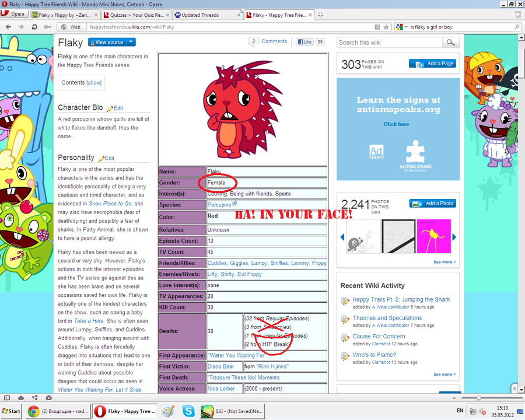Open the Treasure These Idol Moments link
The image size is (525, 420).
(244, 377)
